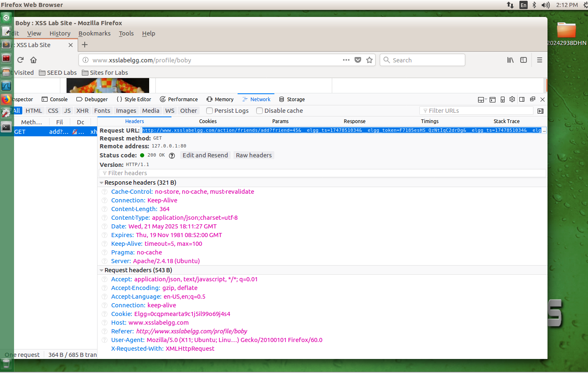Screen dimensions: 588x373
Task: Go to Firefox home page
Action: click(x=33, y=60)
